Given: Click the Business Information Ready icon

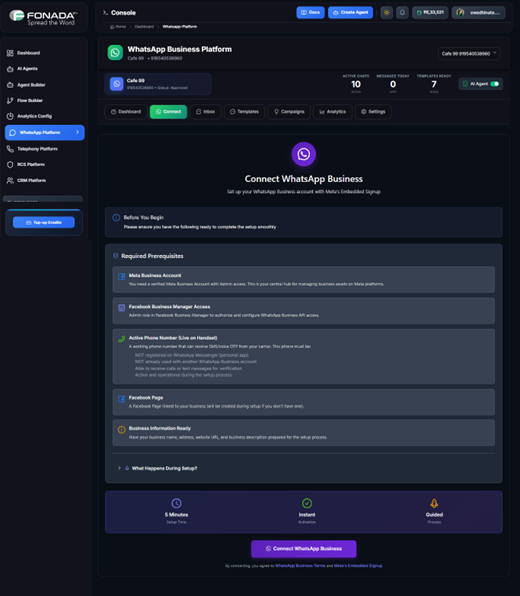Looking at the screenshot, I should (x=122, y=430).
